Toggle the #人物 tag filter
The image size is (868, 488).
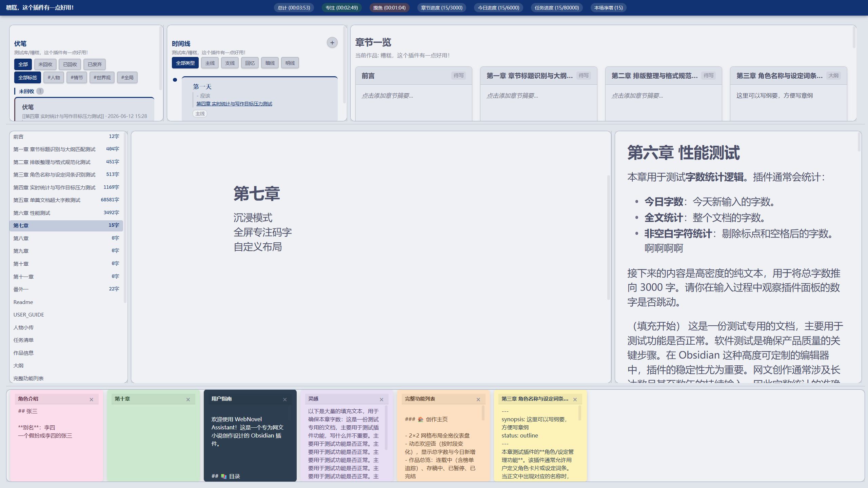[x=54, y=78]
